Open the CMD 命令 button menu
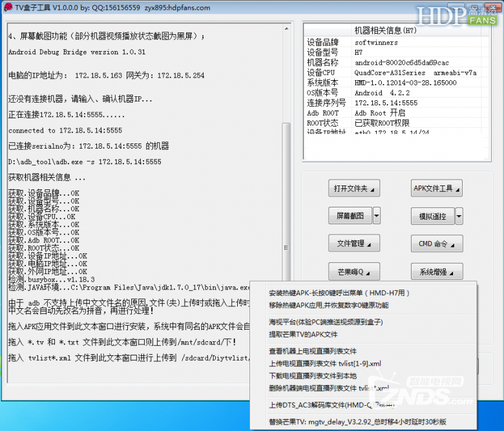The width and height of the screenshot is (504, 431). [x=437, y=244]
